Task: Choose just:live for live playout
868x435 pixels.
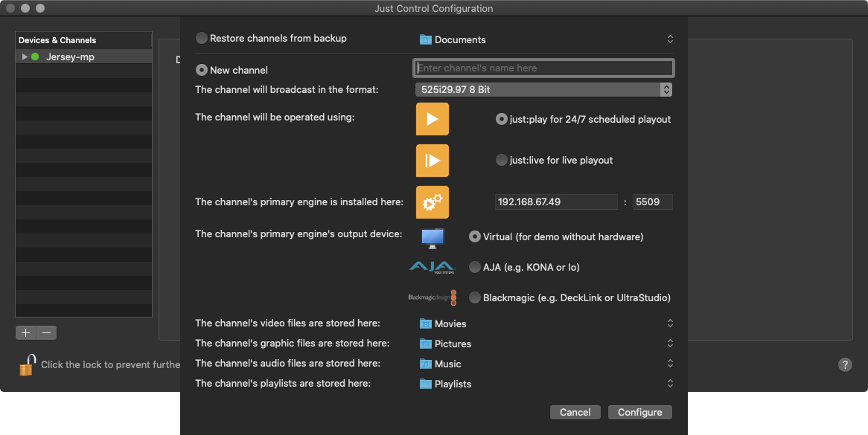Action: tap(501, 160)
